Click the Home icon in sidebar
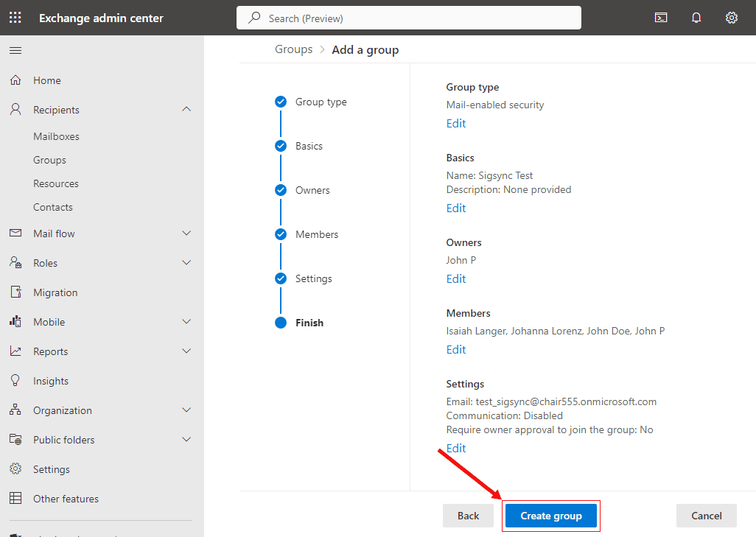The image size is (756, 537). tap(15, 80)
